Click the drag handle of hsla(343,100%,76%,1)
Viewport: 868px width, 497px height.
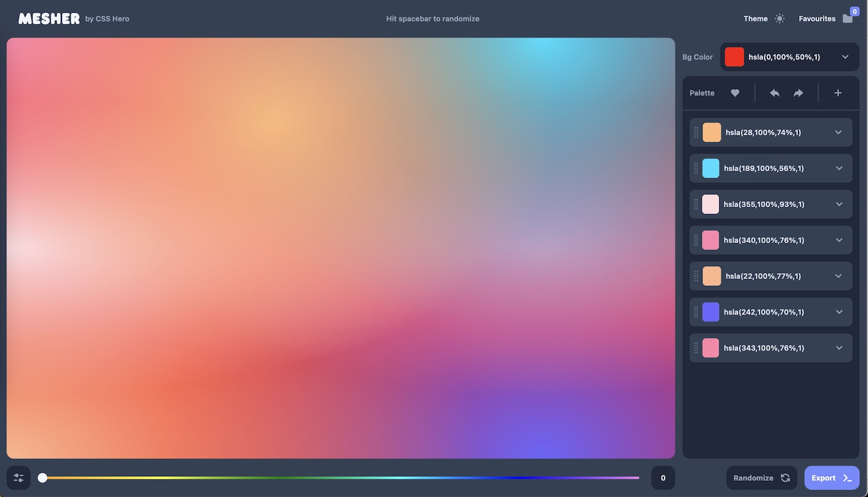(696, 348)
